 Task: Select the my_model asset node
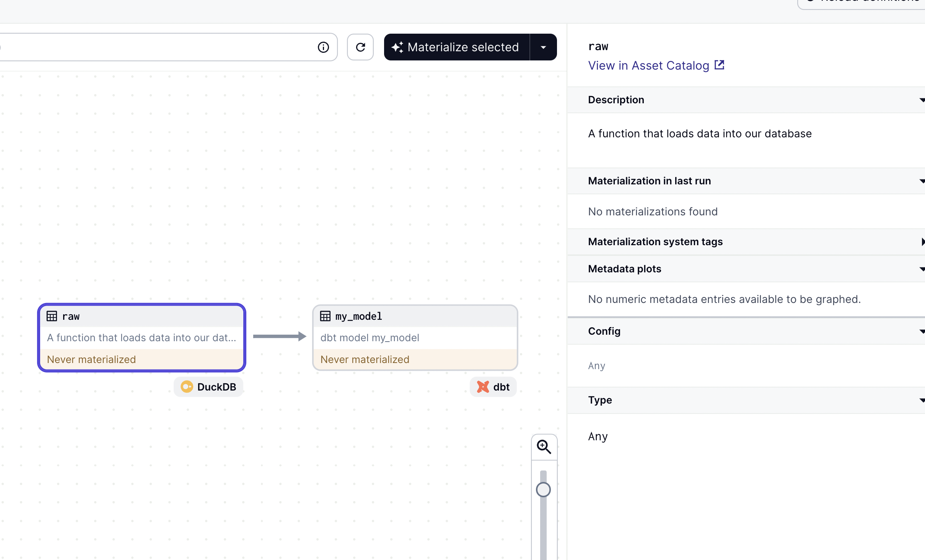tap(415, 337)
